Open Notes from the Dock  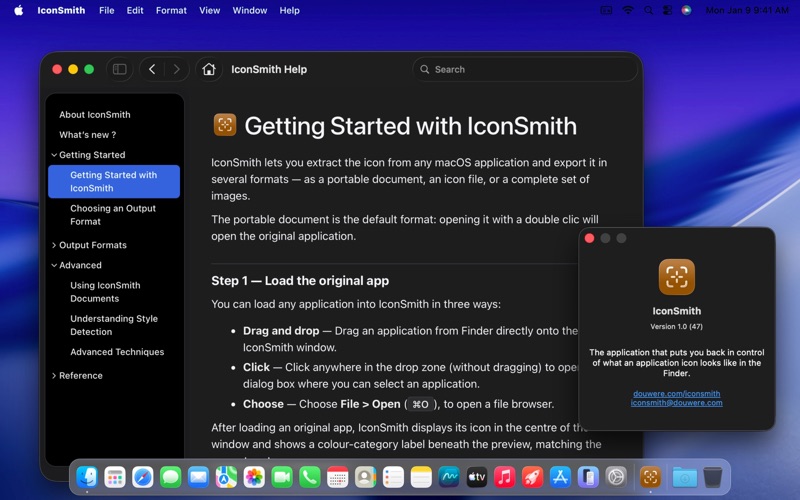coord(421,477)
